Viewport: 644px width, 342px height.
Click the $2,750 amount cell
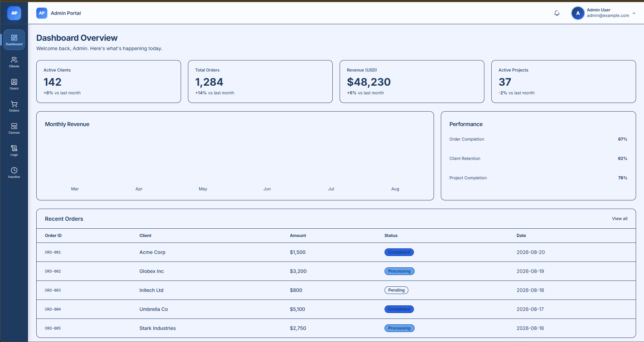tap(298, 328)
